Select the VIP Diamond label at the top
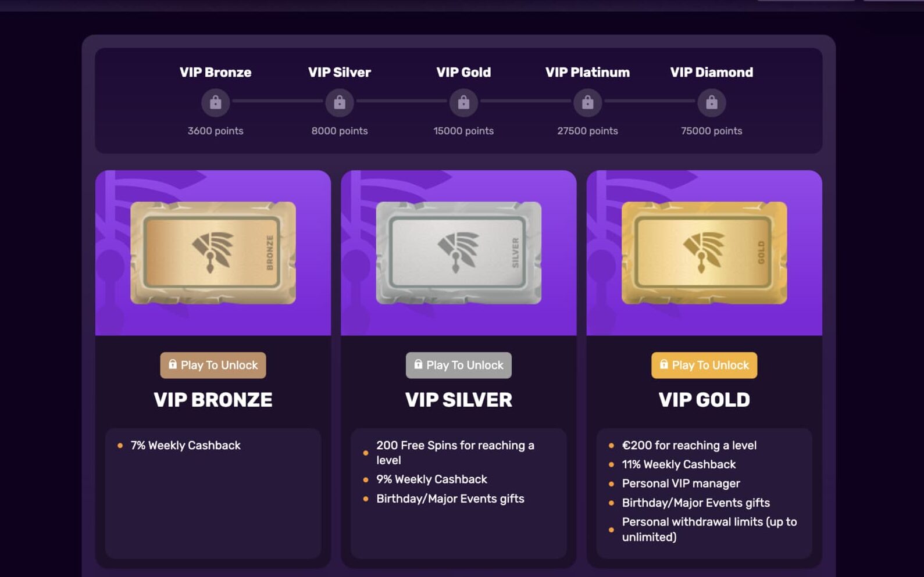Viewport: 924px width, 577px height. [711, 72]
